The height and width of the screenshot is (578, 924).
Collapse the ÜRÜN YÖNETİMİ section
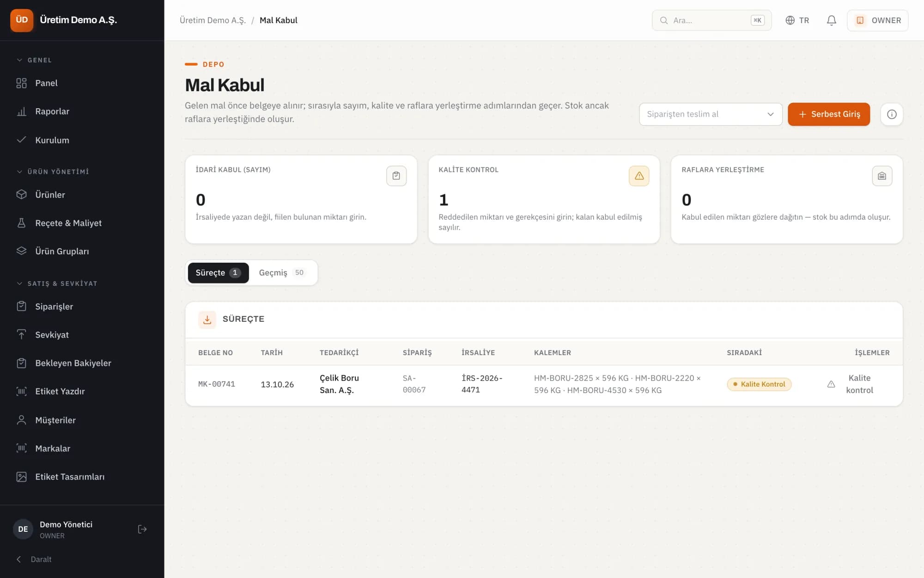53,172
